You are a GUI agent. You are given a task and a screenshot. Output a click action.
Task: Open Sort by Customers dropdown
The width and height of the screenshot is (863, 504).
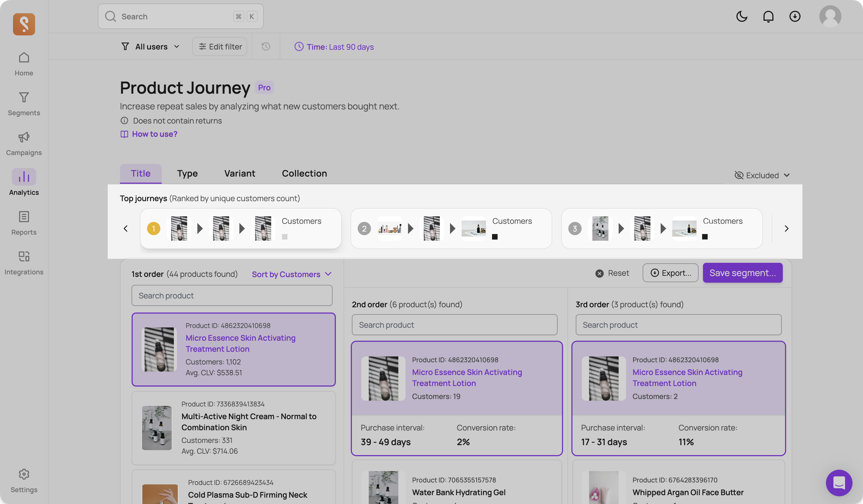click(x=291, y=274)
